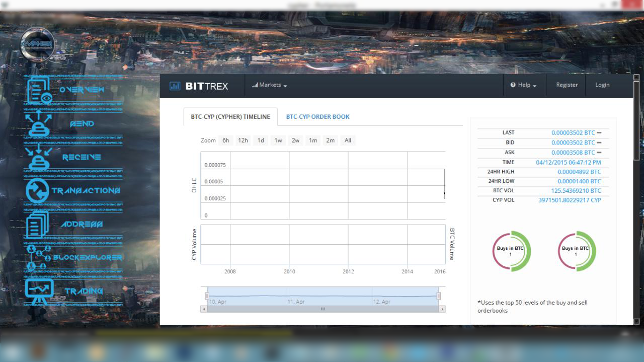Set chart zoom to 2w

[x=296, y=140]
